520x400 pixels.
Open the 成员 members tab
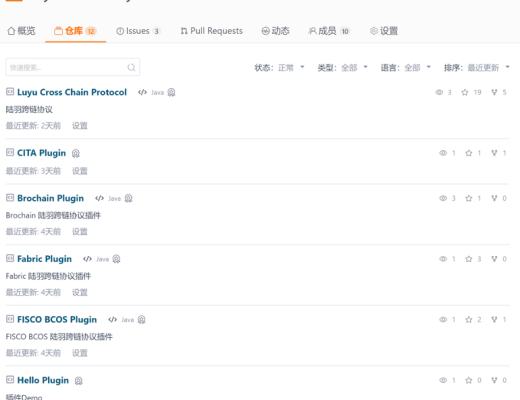pyautogui.click(x=329, y=31)
